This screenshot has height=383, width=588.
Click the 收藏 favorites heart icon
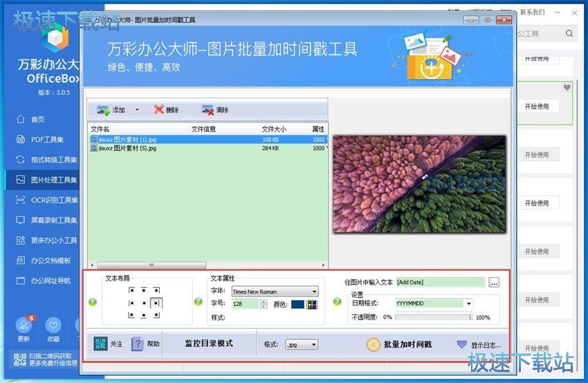[x=53, y=326]
